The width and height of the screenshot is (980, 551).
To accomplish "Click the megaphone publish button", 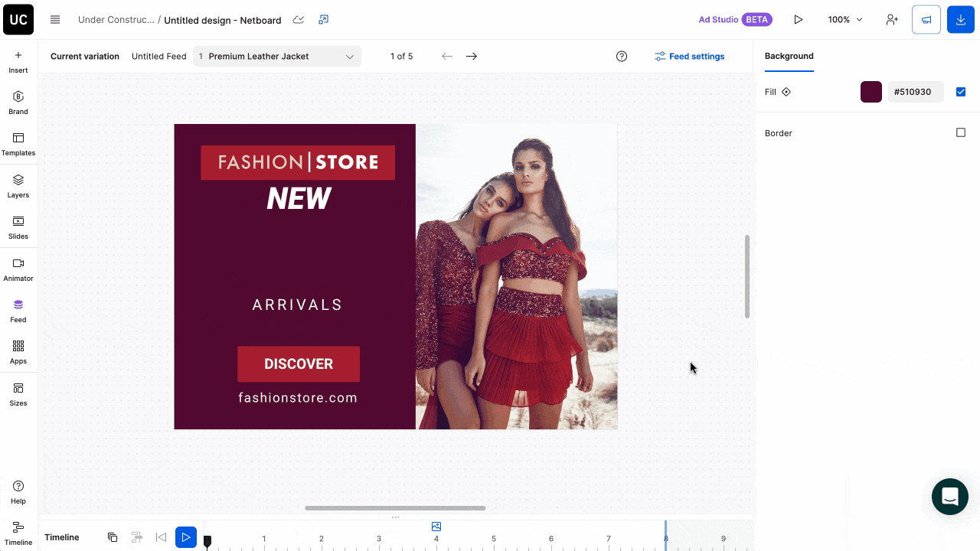I will 926,20.
